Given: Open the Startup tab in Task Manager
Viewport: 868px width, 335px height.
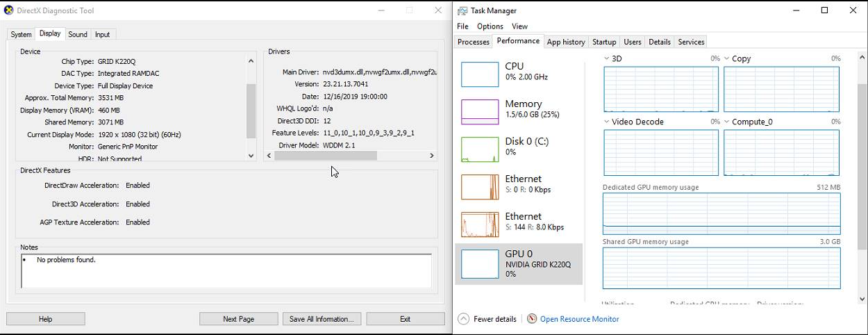Looking at the screenshot, I should pos(604,42).
